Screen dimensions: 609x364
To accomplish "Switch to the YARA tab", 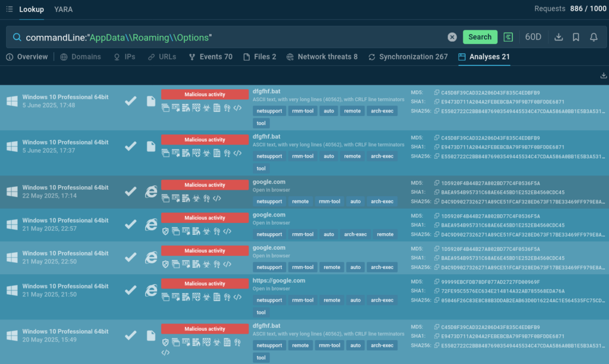I will pos(63,10).
